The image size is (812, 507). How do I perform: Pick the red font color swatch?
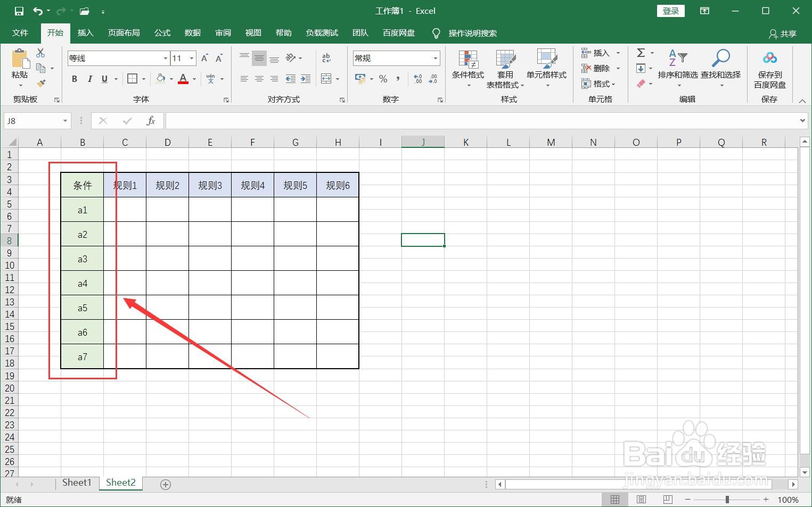coord(183,79)
